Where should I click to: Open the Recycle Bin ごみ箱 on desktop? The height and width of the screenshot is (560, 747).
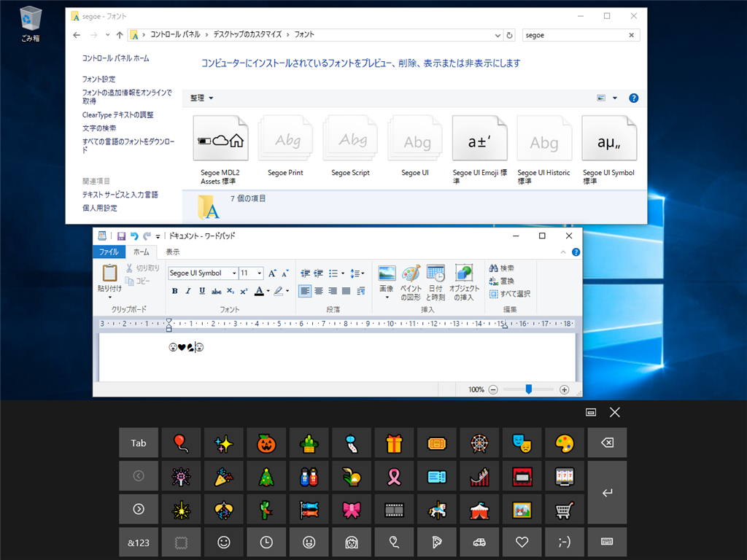(31, 24)
